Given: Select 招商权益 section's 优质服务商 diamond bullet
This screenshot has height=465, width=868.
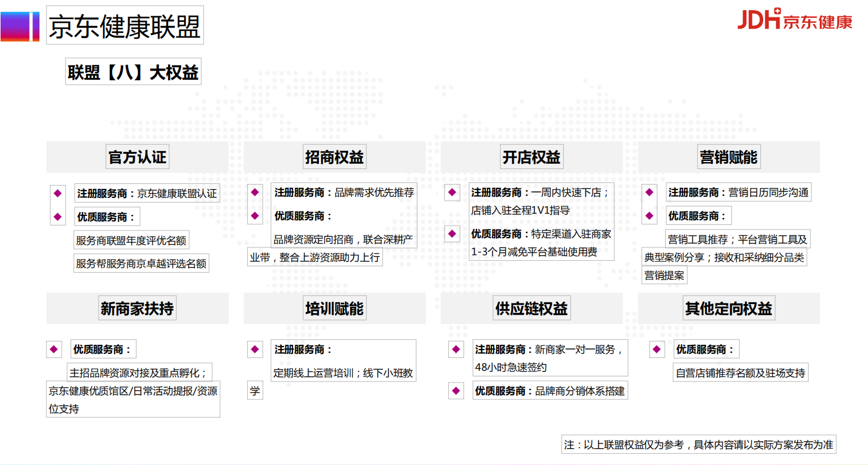Looking at the screenshot, I should (x=255, y=216).
